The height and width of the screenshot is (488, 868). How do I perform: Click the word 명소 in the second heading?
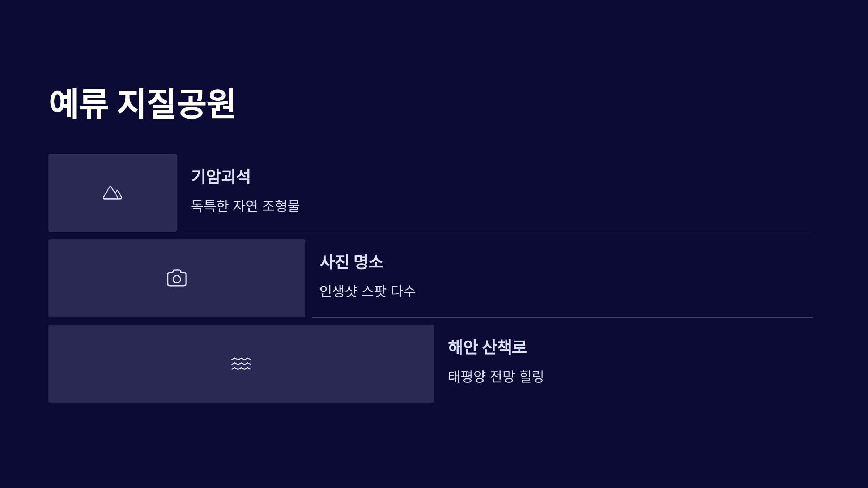coord(368,262)
